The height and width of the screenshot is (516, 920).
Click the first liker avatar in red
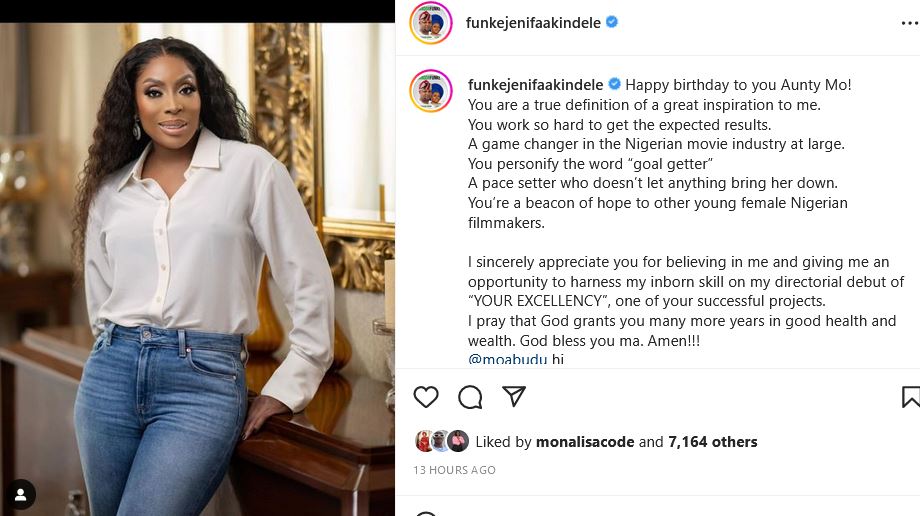click(425, 441)
